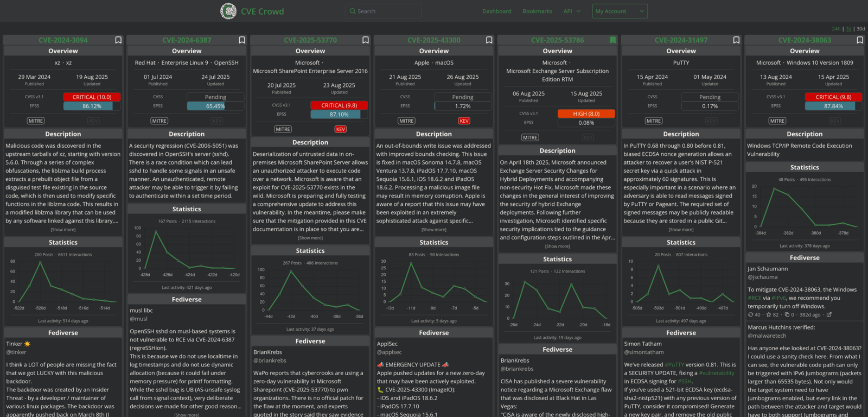Image resolution: width=868 pixels, height=417 pixels.
Task: Open the MITRE badge for CVE-2024-3094
Action: (x=36, y=121)
